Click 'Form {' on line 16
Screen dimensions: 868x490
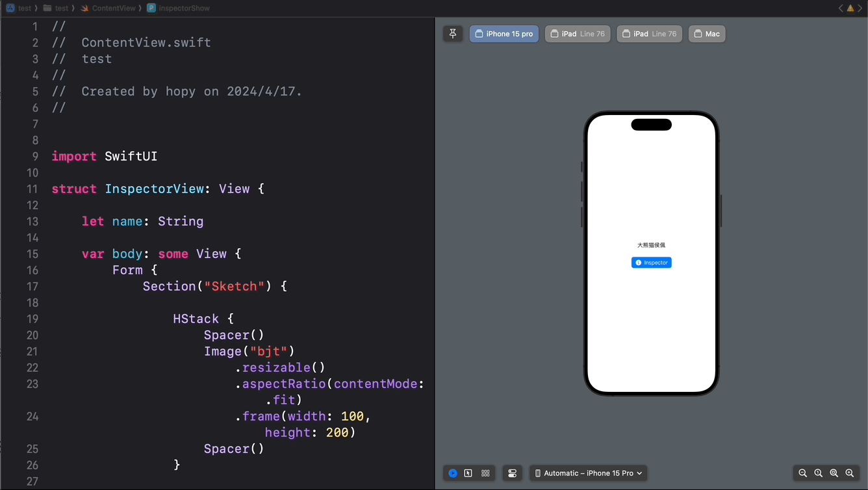134,270
